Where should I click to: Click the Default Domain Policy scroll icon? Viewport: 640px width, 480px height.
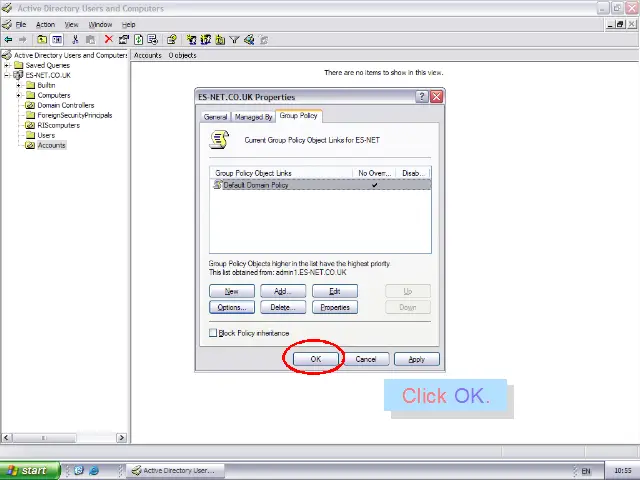218,185
